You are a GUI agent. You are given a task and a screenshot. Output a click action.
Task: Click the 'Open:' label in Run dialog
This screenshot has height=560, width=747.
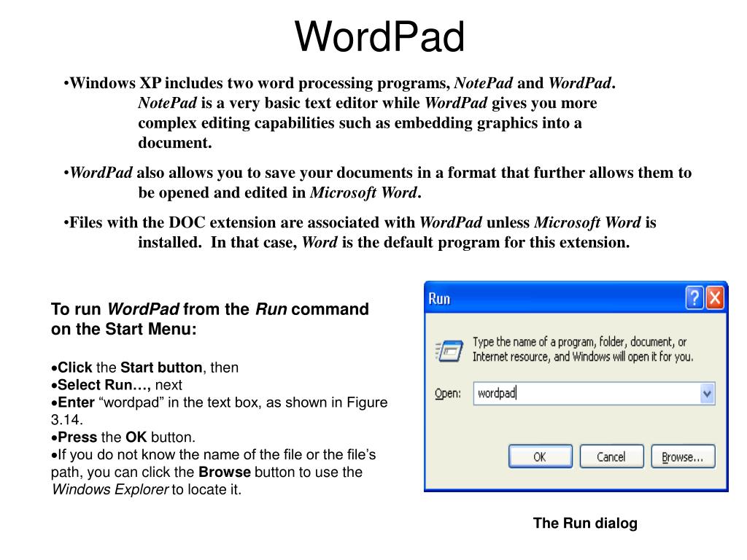pos(448,394)
